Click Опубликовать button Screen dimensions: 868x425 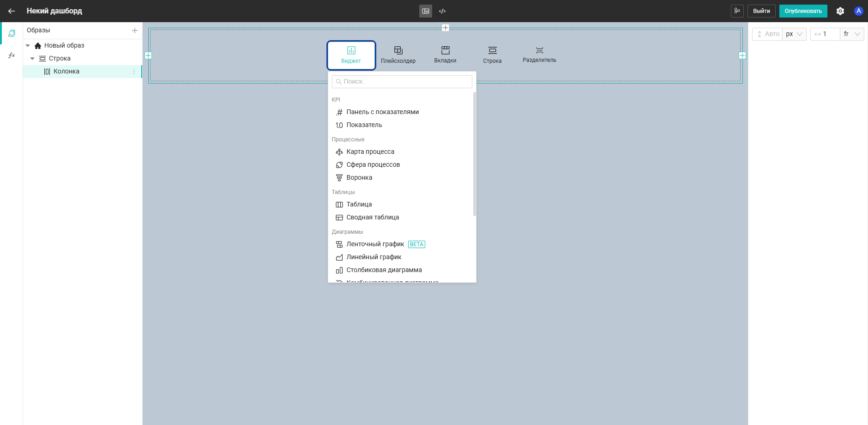tap(803, 11)
